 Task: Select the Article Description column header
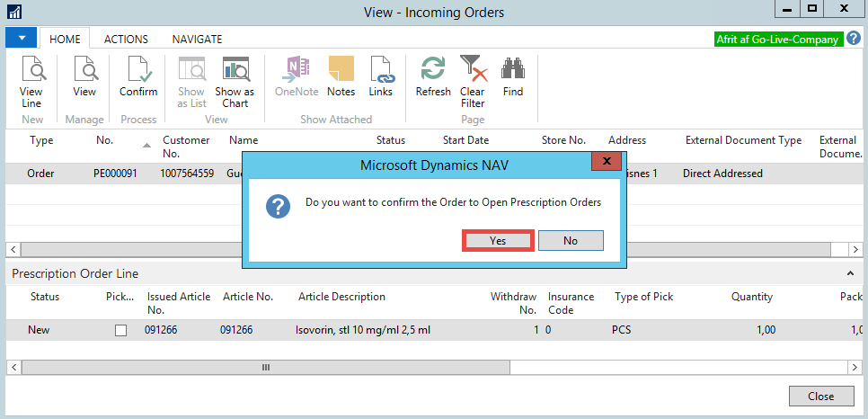coord(341,297)
